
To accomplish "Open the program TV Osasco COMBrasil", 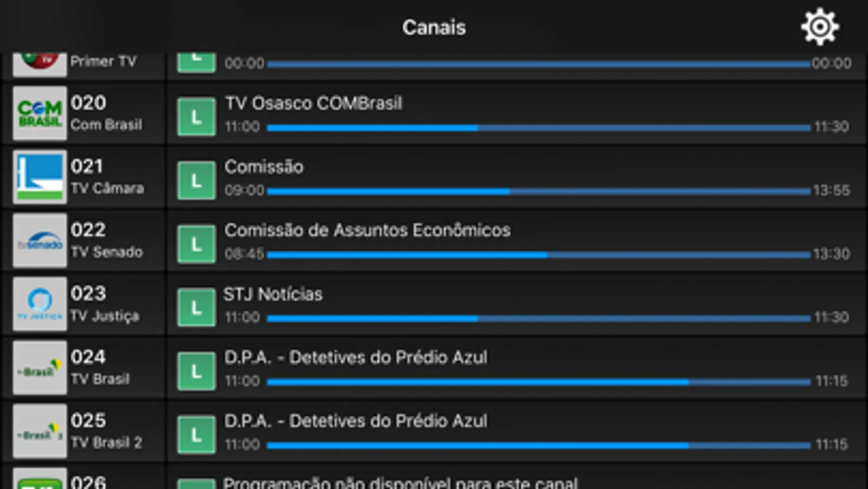I will click(x=314, y=104).
